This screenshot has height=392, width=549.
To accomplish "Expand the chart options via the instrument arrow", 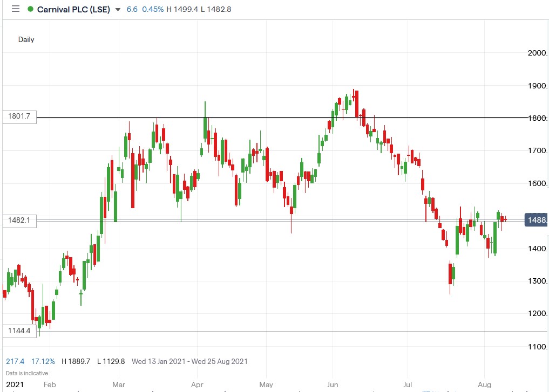I will coord(117,9).
